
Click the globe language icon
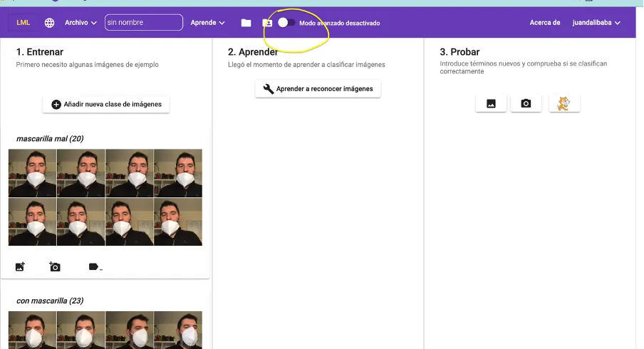[x=49, y=23]
